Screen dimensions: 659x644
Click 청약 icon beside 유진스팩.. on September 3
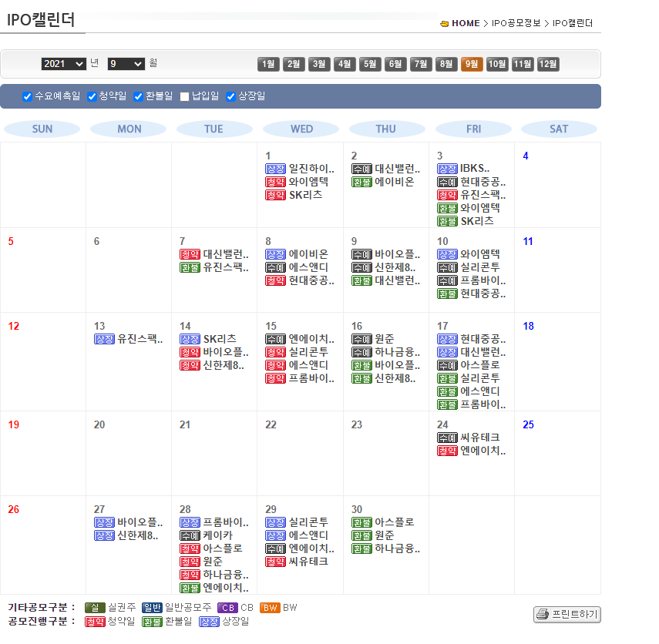tap(447, 195)
